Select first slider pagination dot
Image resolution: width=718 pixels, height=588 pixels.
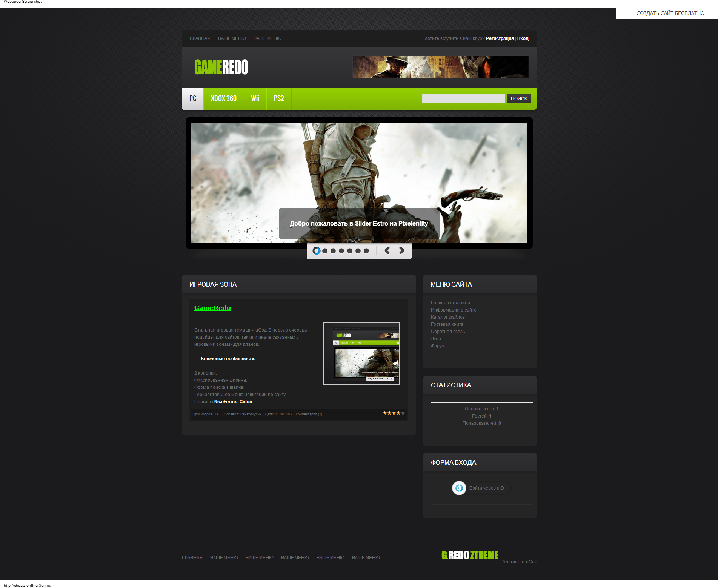pos(317,251)
